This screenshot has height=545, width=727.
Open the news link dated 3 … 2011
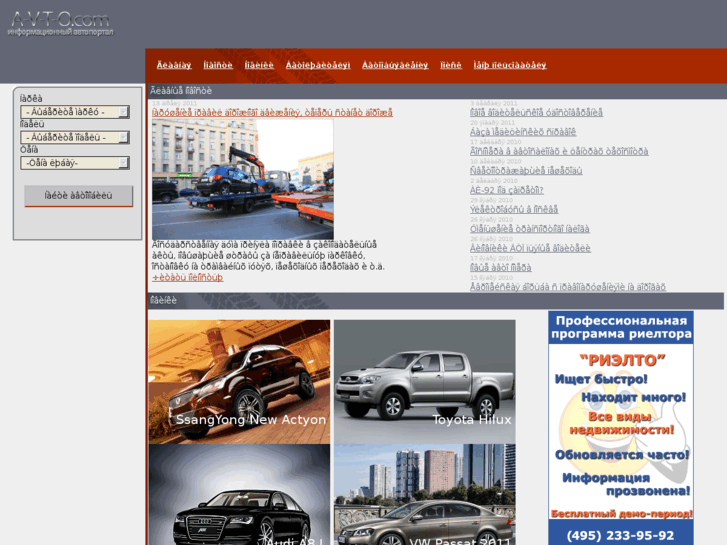[536, 113]
